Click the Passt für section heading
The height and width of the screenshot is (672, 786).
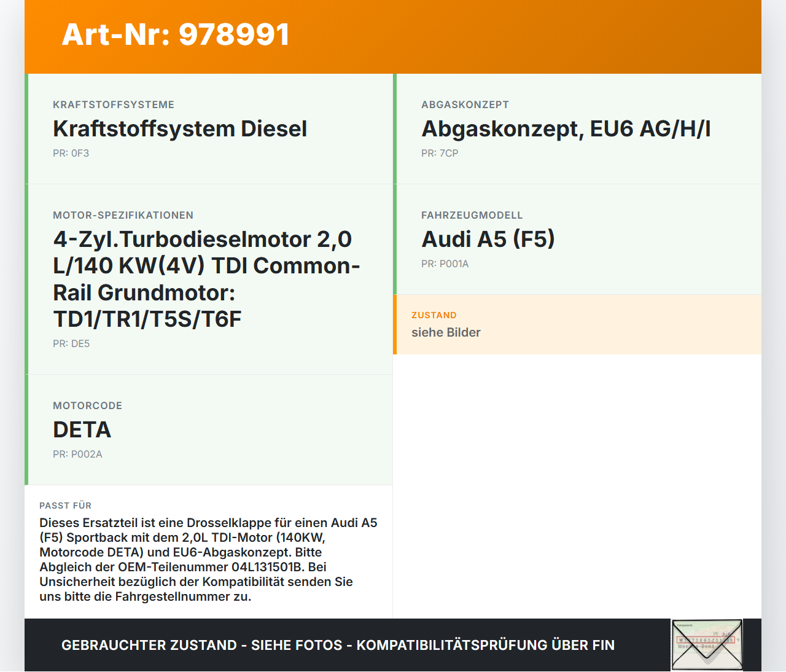coord(65,506)
